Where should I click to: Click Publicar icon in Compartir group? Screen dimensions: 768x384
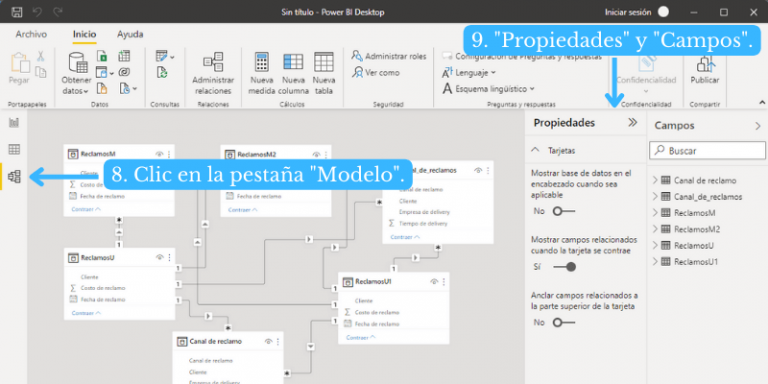pos(705,64)
